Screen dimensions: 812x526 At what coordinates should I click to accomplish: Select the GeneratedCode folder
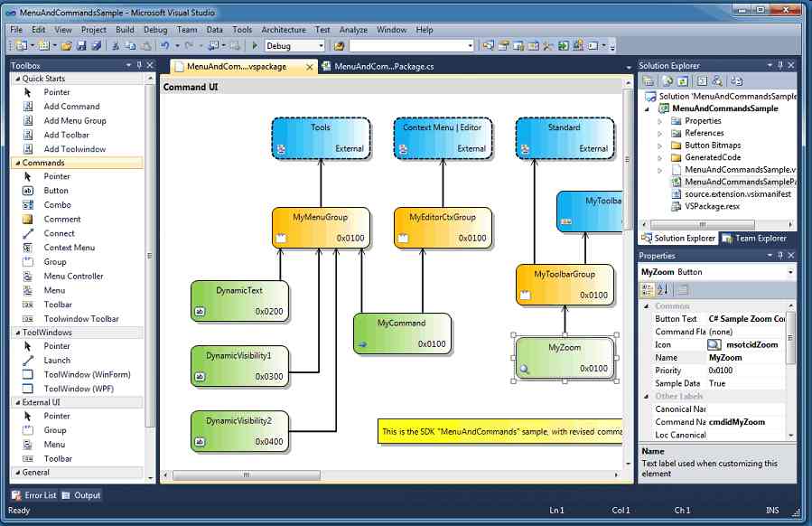713,157
